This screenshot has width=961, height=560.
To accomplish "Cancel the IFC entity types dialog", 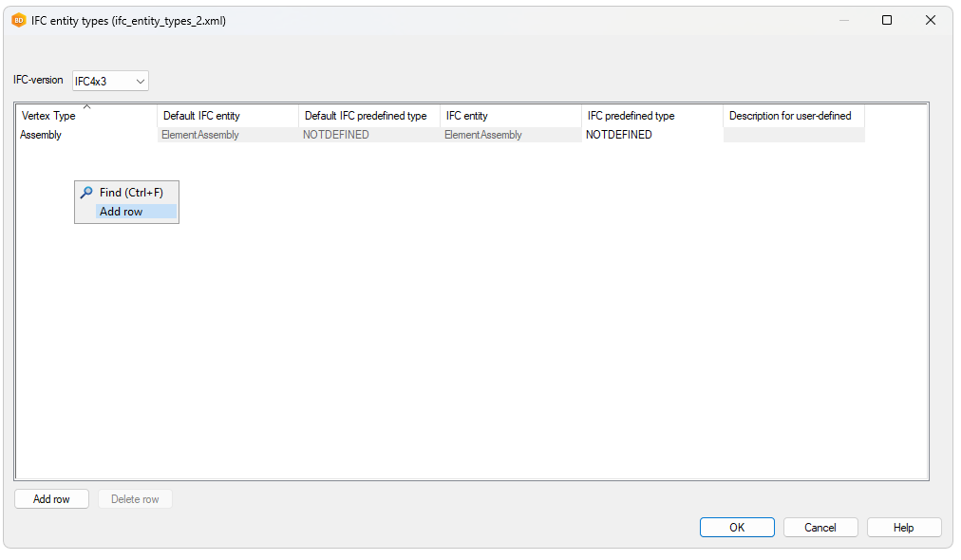I will click(x=820, y=528).
